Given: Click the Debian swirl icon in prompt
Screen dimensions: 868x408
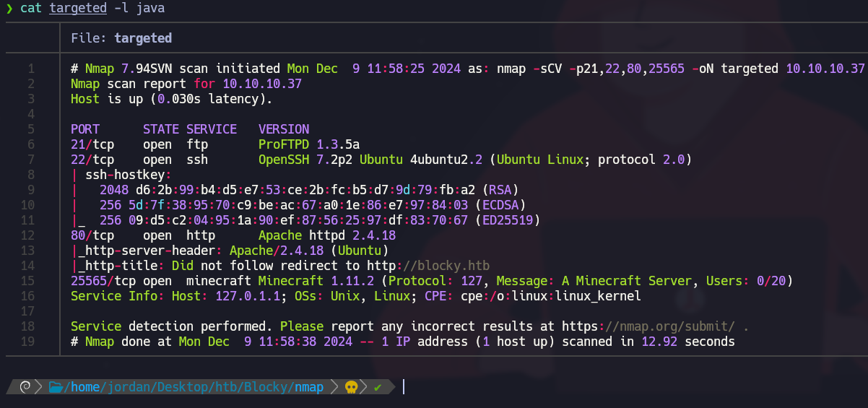Looking at the screenshot, I should coord(24,388).
